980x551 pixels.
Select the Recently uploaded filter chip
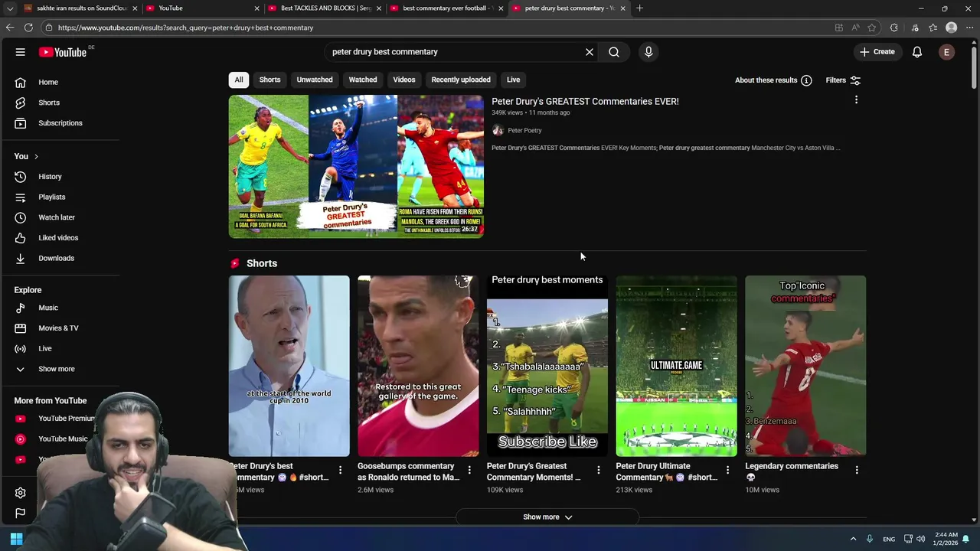[461, 80]
